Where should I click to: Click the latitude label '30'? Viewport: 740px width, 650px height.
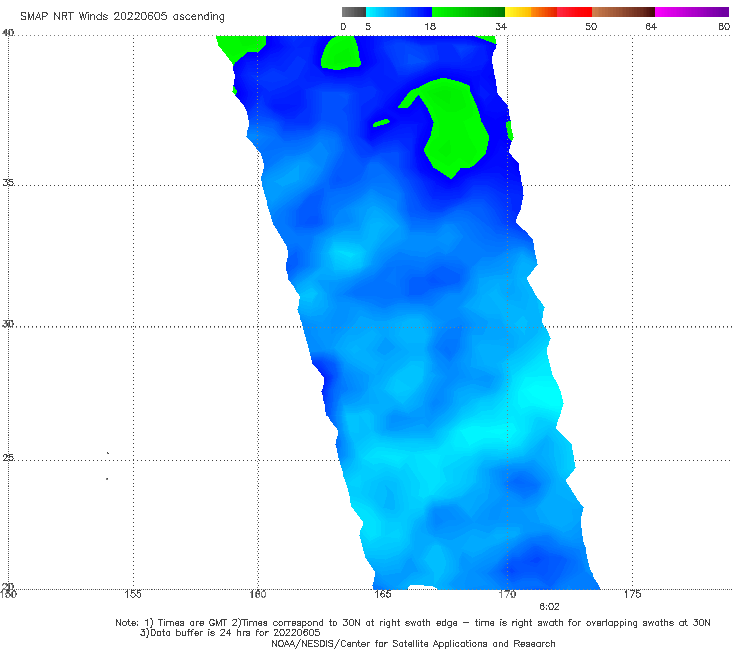point(8,324)
